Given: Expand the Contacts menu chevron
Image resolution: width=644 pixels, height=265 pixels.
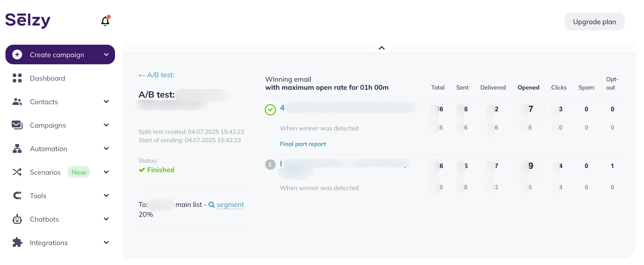Looking at the screenshot, I should [106, 102].
